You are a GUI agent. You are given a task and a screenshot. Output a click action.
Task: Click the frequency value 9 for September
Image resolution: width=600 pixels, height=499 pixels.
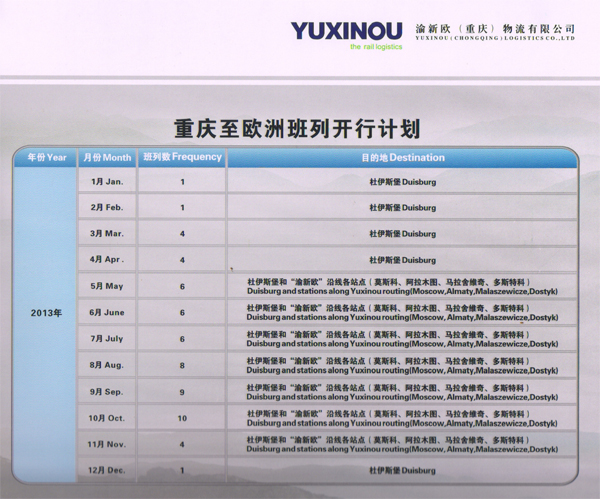click(183, 392)
